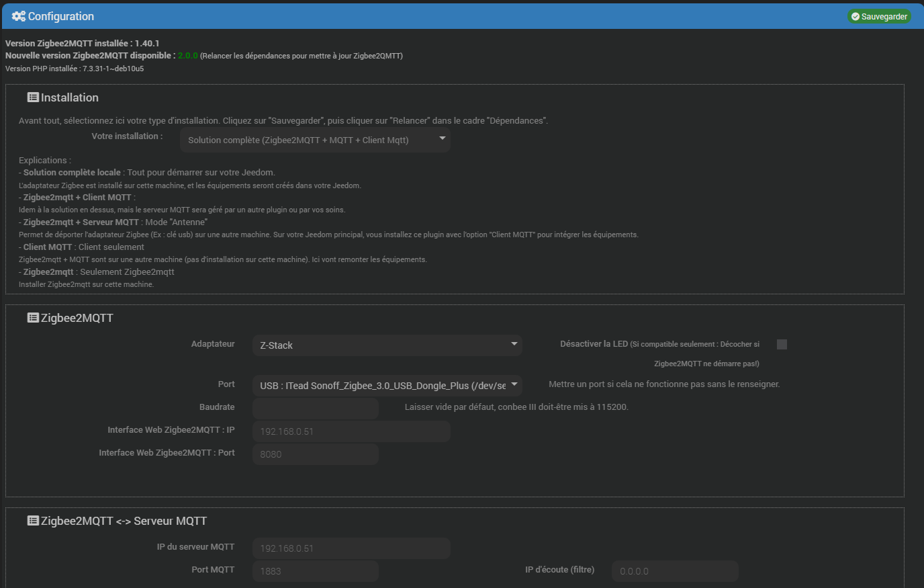Click the Client MQTT : Client seulement line
Viewport: 924px width, 588px height.
point(81,247)
